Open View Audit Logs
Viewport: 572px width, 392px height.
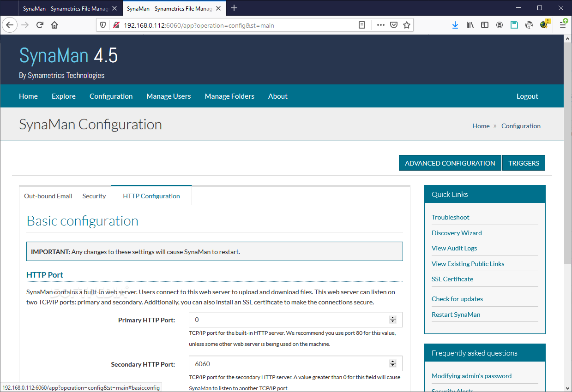454,248
